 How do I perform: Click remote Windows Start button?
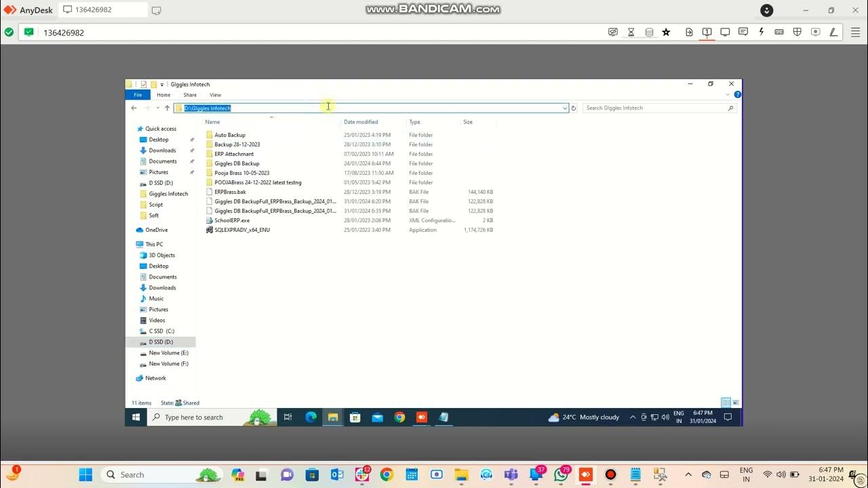136,417
